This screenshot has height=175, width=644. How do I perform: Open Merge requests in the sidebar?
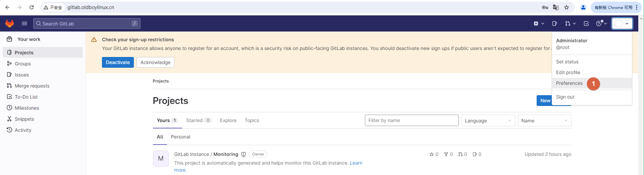43,85
